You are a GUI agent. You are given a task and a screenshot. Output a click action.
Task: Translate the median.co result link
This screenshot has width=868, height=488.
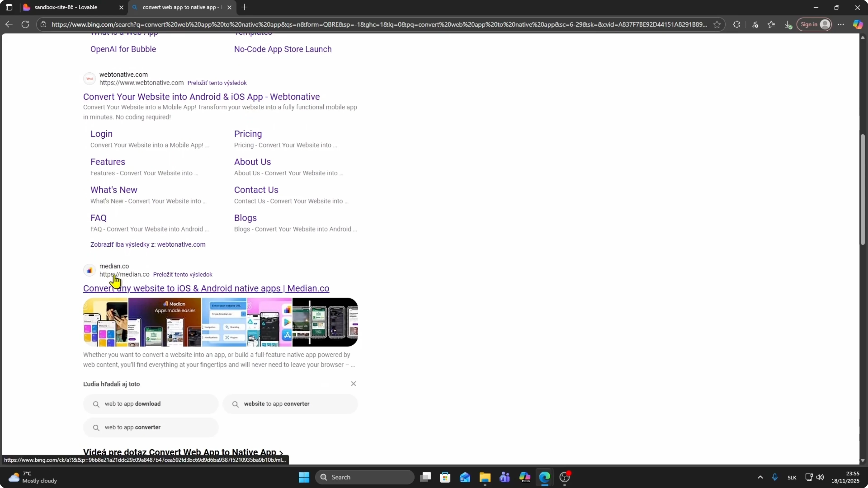(x=183, y=274)
